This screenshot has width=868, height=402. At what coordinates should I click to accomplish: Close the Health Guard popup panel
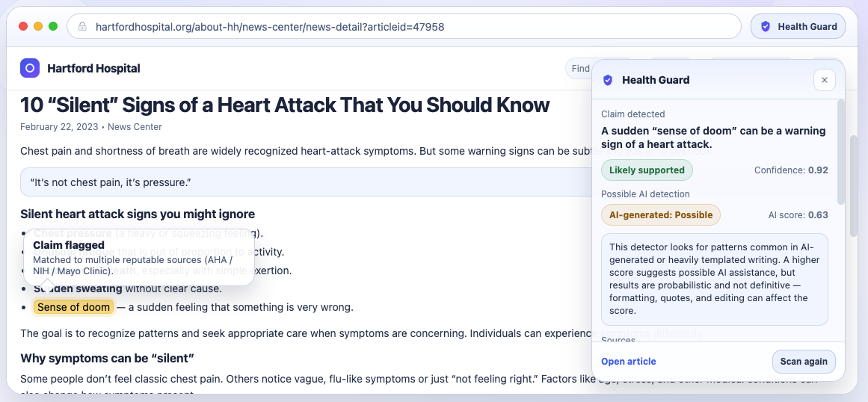825,80
